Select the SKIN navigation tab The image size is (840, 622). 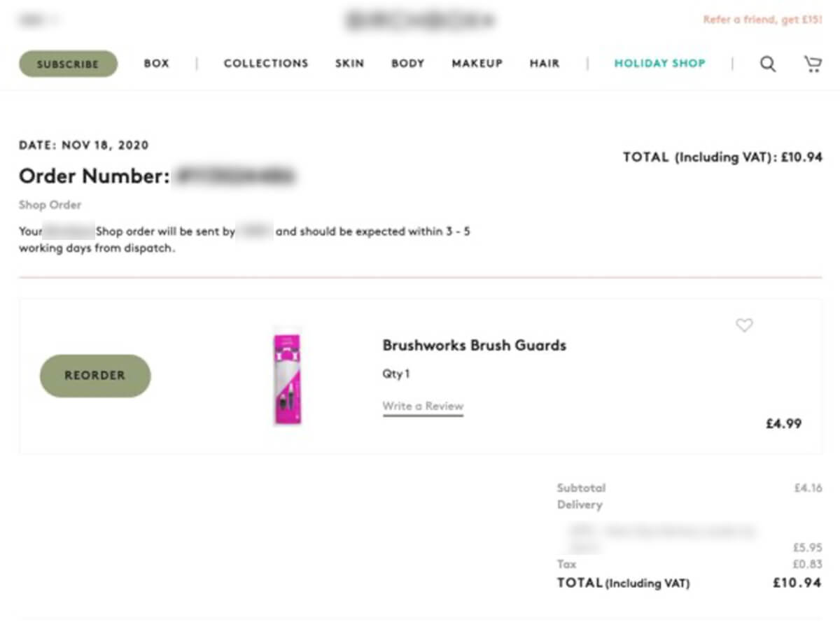pos(349,63)
